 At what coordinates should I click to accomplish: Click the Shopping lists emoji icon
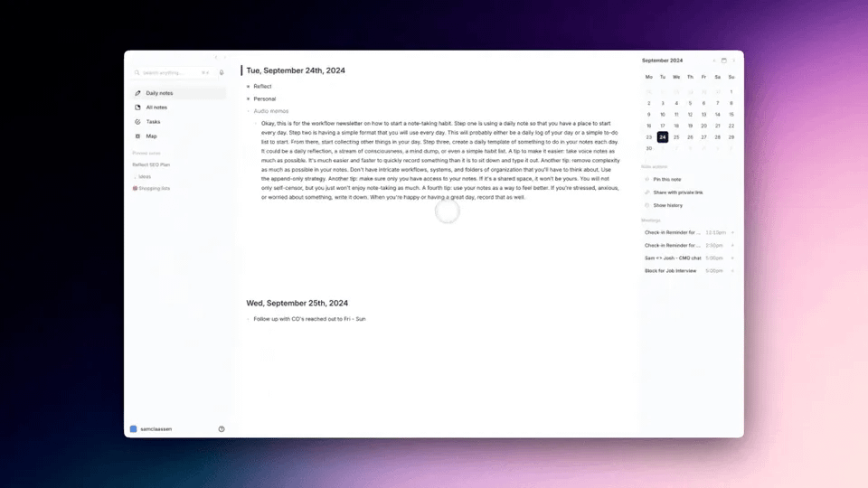coord(135,188)
